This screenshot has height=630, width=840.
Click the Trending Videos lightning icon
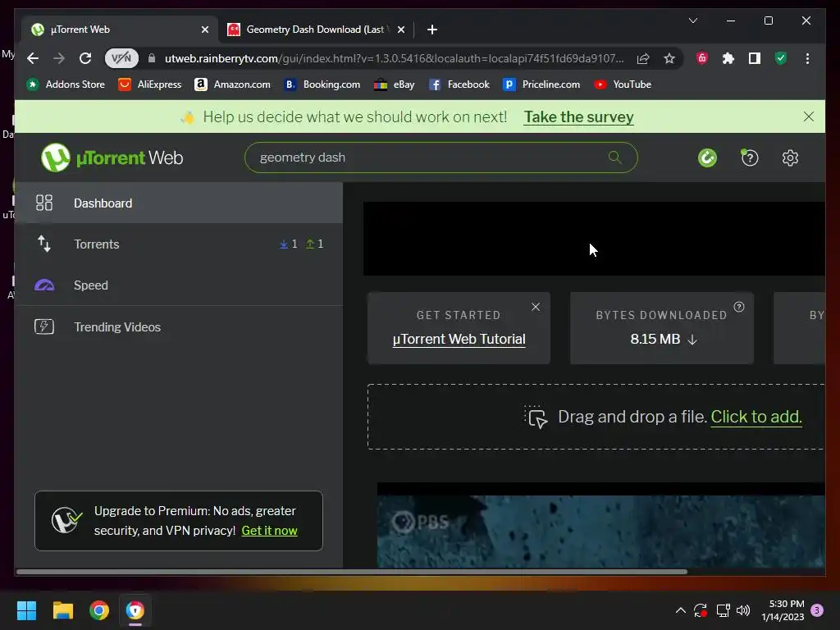tap(44, 326)
